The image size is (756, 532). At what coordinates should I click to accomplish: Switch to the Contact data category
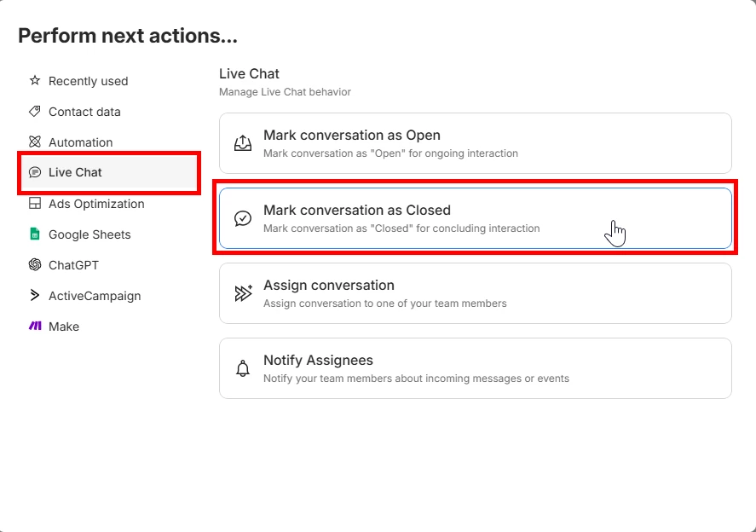click(84, 112)
